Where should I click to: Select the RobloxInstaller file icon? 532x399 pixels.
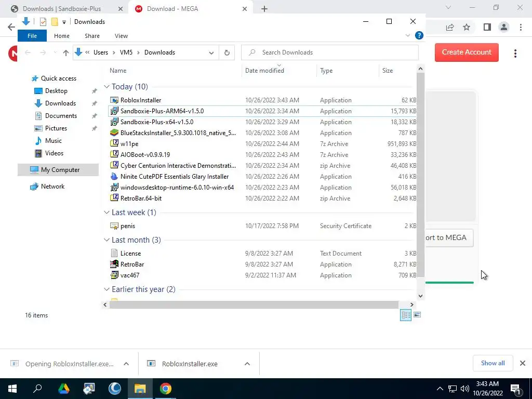[114, 100]
